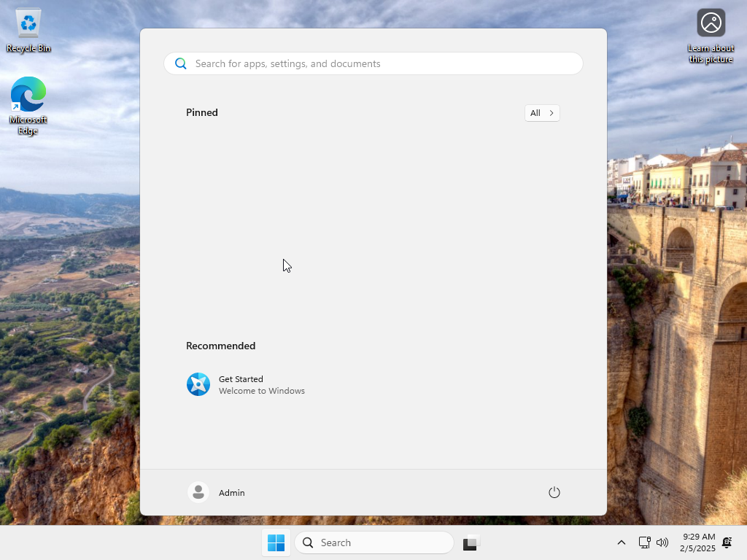The height and width of the screenshot is (560, 747).
Task: Click the Admin account name
Action: pos(231,493)
